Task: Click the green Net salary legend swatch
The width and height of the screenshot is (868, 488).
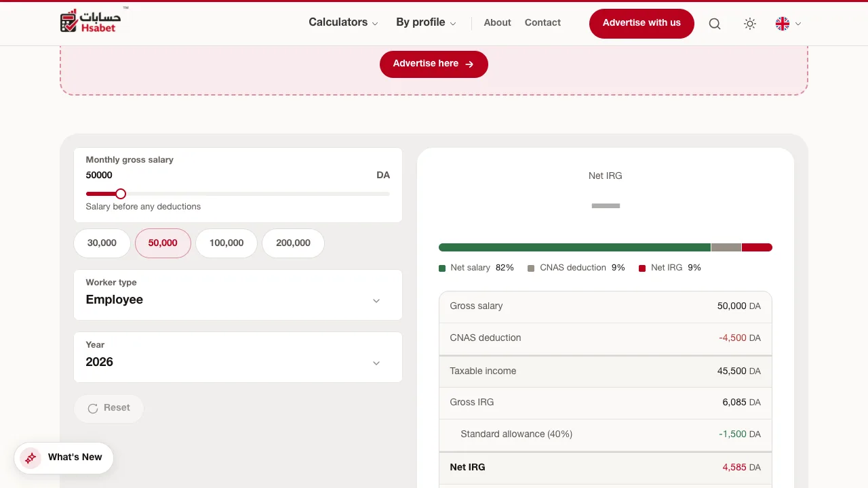Action: 442,268
